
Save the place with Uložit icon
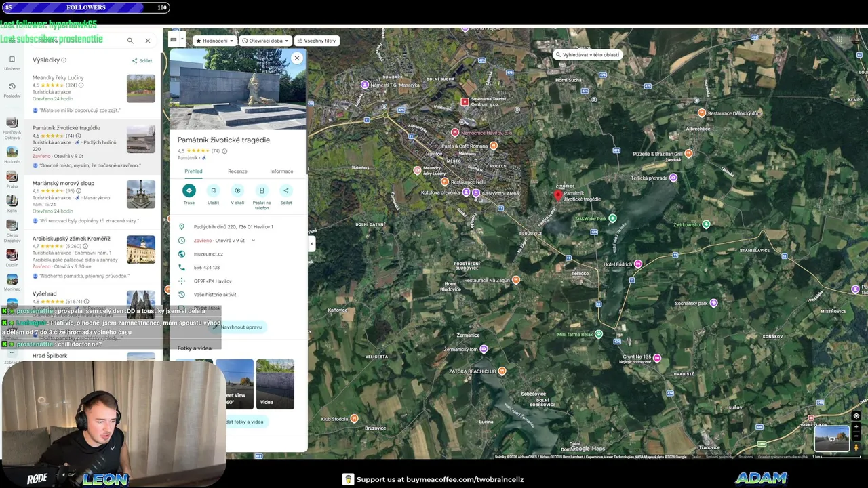click(213, 191)
